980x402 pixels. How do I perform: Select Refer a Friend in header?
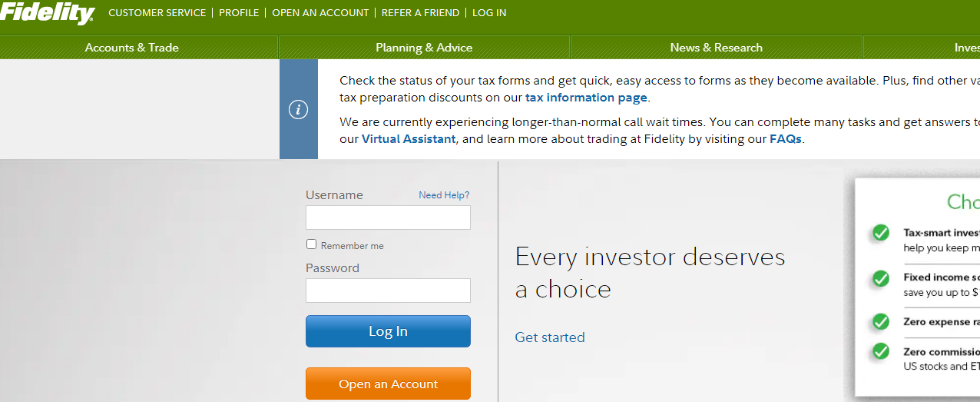tap(420, 13)
